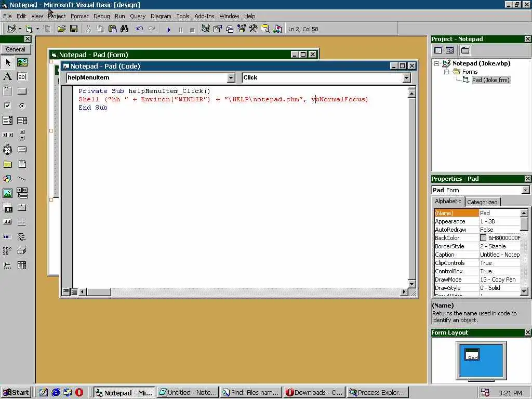Click the End stop button in the toolbar
Screen dimensions: 532x399
click(x=192, y=30)
